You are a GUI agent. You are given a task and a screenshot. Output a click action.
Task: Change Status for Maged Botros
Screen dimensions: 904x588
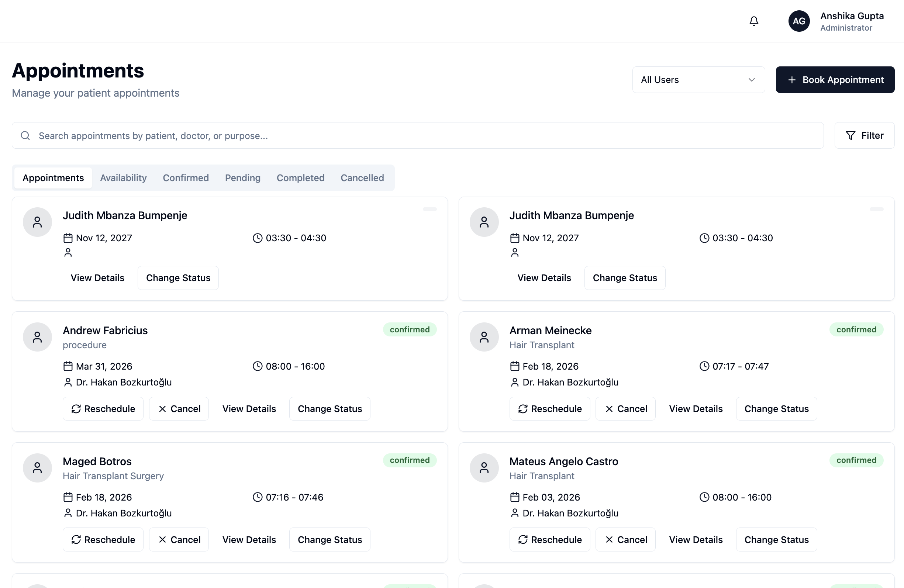pos(330,539)
